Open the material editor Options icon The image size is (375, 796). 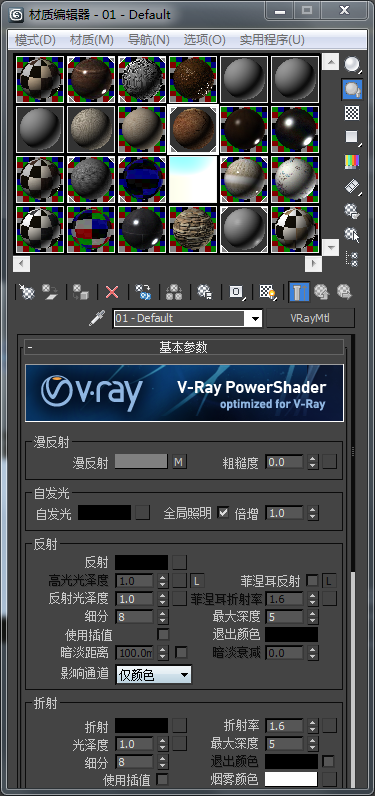pyautogui.click(x=352, y=210)
